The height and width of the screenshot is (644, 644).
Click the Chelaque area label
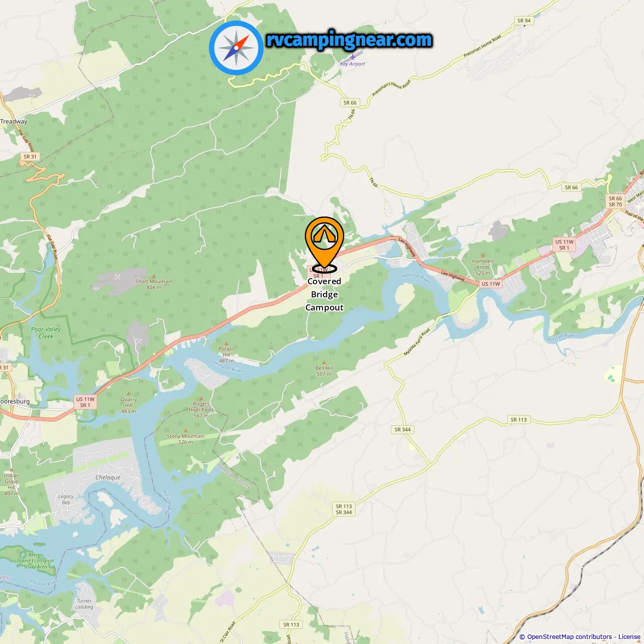click(108, 477)
